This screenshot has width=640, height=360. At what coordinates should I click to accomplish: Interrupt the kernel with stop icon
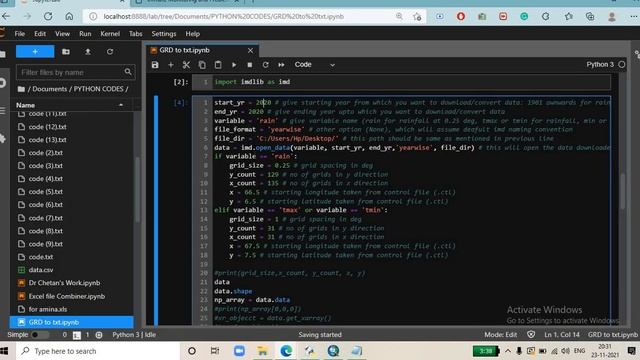pyautogui.click(x=250, y=65)
